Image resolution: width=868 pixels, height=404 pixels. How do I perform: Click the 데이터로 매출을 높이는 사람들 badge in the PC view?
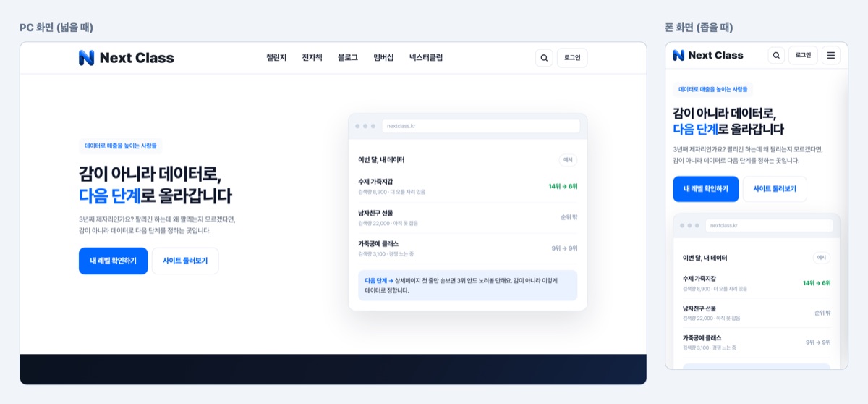pyautogui.click(x=121, y=146)
